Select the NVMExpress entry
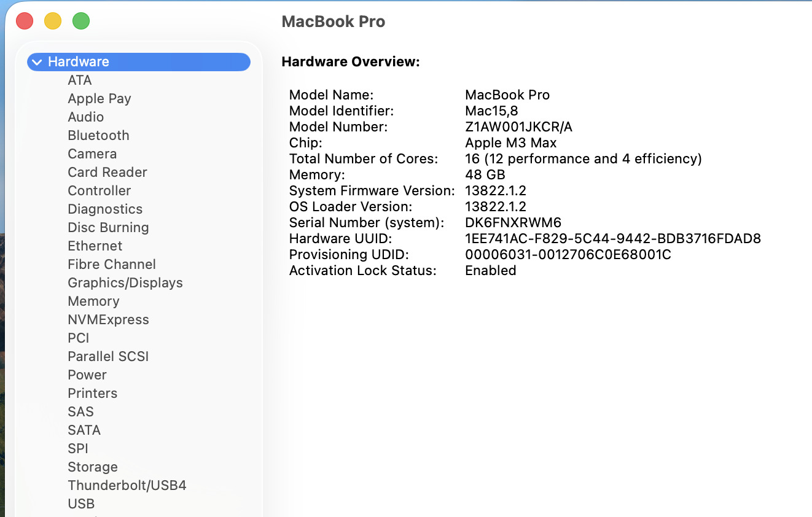Viewport: 812px width, 517px height. [x=108, y=320]
